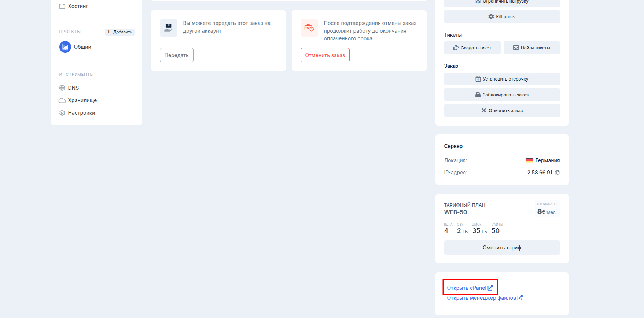Click the external link icon beside Открыть cPanel

click(x=490, y=288)
